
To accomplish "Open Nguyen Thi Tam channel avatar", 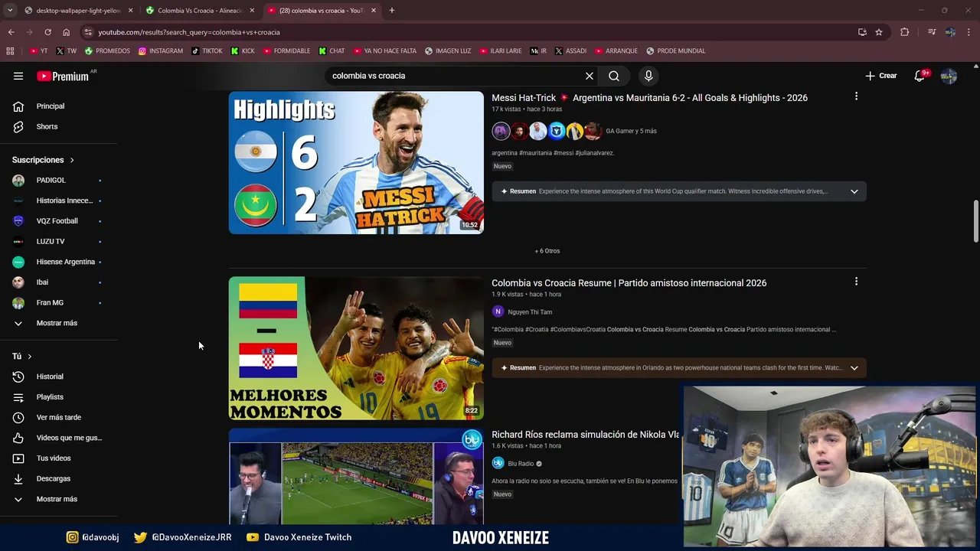I will (498, 311).
